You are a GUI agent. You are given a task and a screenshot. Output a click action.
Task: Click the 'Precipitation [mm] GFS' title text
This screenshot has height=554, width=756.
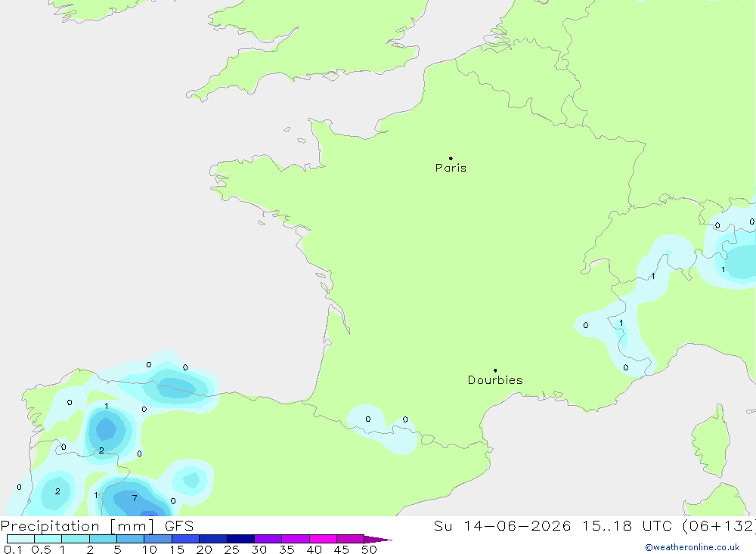(x=97, y=526)
